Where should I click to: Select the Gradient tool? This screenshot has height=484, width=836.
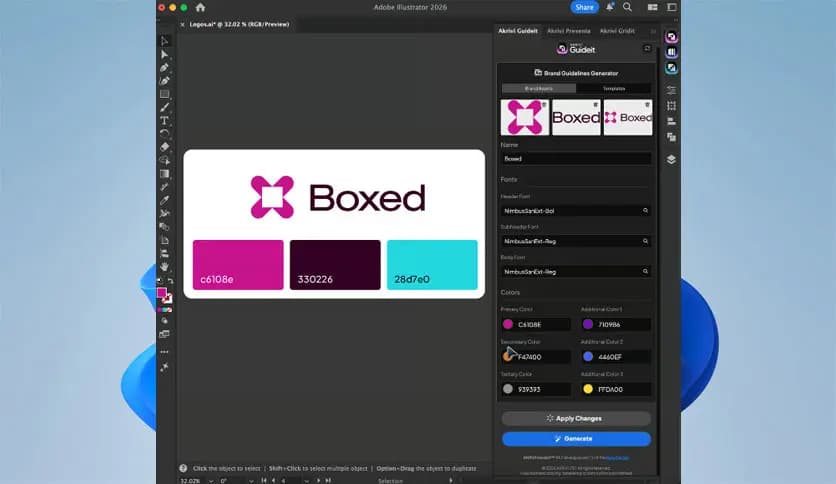[164, 174]
